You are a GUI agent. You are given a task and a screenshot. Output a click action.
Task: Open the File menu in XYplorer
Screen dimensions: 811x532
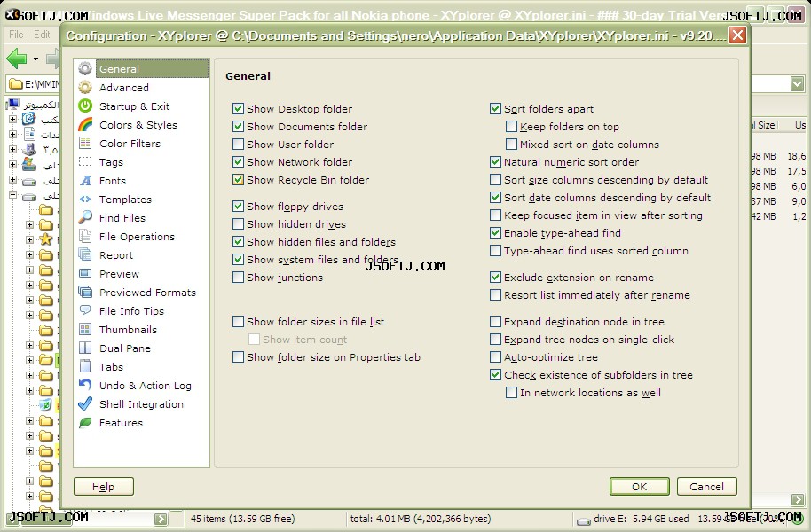[16, 34]
